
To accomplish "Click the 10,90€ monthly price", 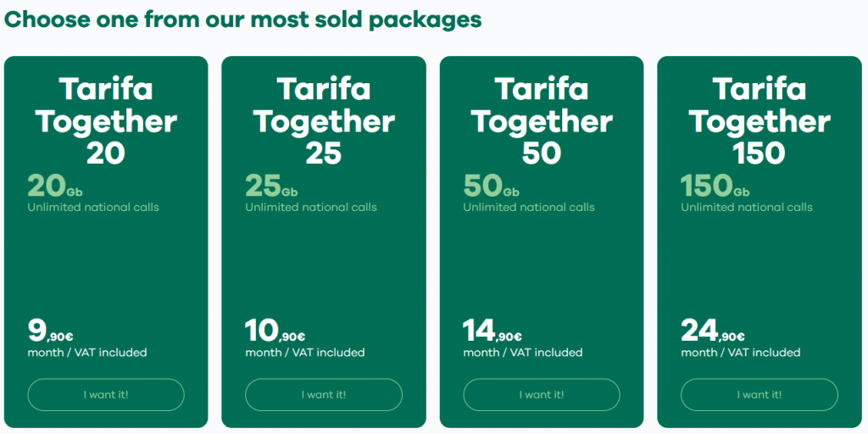I will [x=275, y=331].
